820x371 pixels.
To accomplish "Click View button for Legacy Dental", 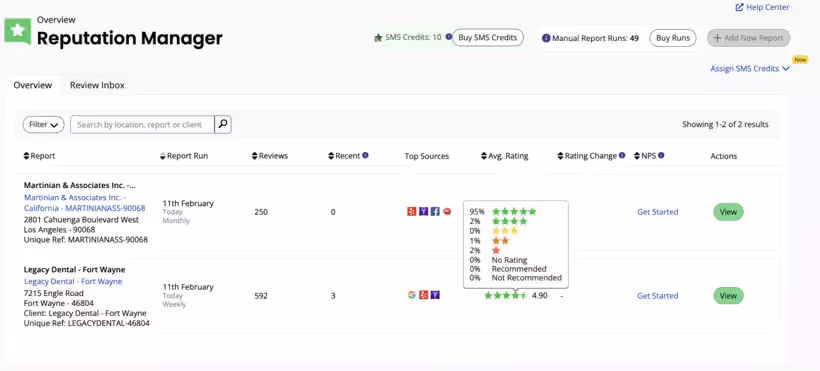I will (x=728, y=296).
